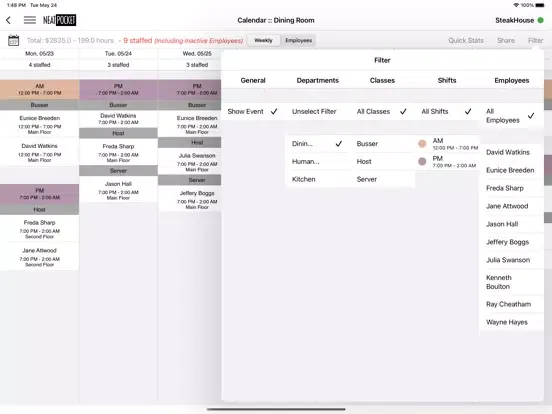The image size is (552, 414).
Task: Filter by employee Julia Swanson
Action: (x=512, y=260)
